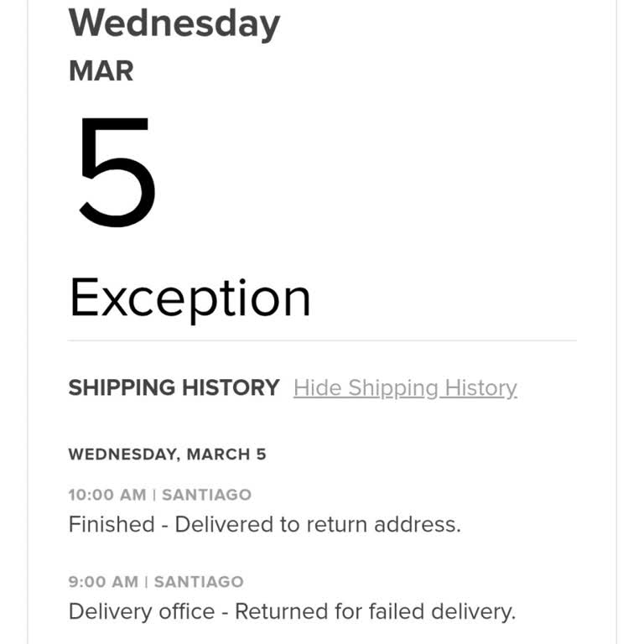The image size is (644, 644).
Task: Click the 'Delivery office' text
Action: pyautogui.click(x=141, y=612)
